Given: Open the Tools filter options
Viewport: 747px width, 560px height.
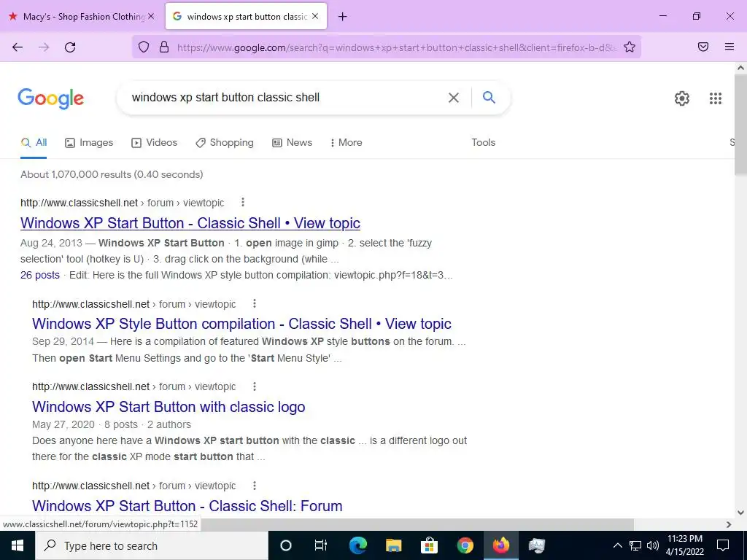Looking at the screenshot, I should pyautogui.click(x=483, y=142).
